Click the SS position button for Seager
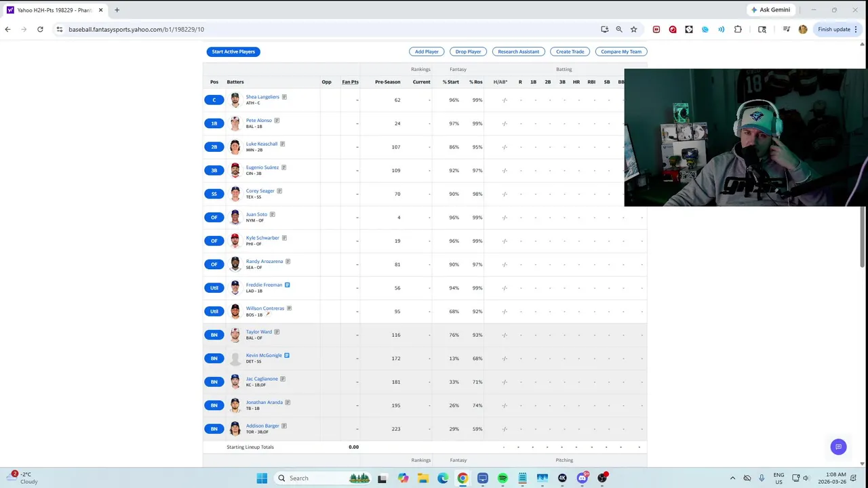The width and height of the screenshot is (868, 488). pyautogui.click(x=214, y=194)
